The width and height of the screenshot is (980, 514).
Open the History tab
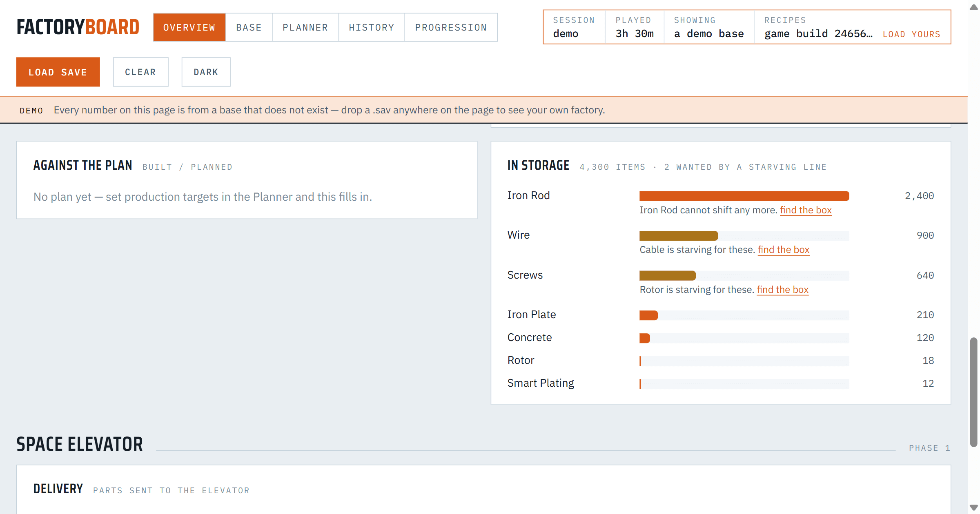[372, 27]
